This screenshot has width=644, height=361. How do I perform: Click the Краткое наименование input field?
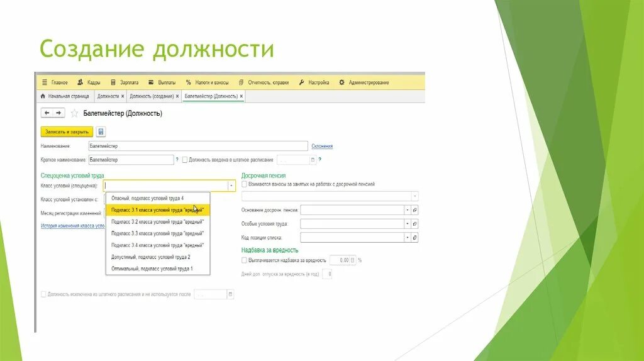131,160
